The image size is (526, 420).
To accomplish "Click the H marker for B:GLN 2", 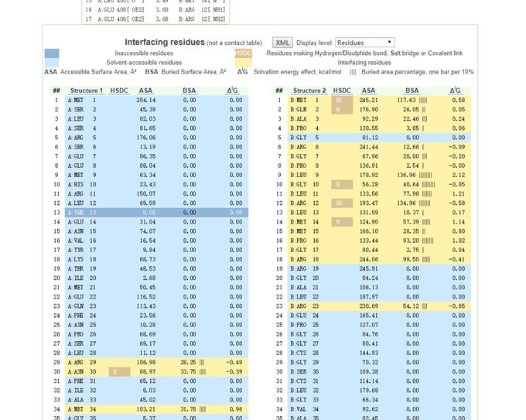I will (342, 109).
